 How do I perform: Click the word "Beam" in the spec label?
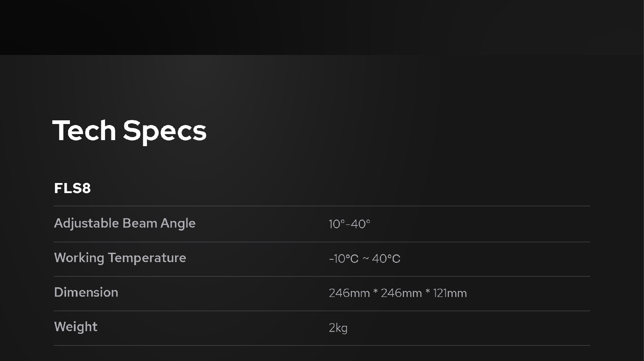pos(140,223)
